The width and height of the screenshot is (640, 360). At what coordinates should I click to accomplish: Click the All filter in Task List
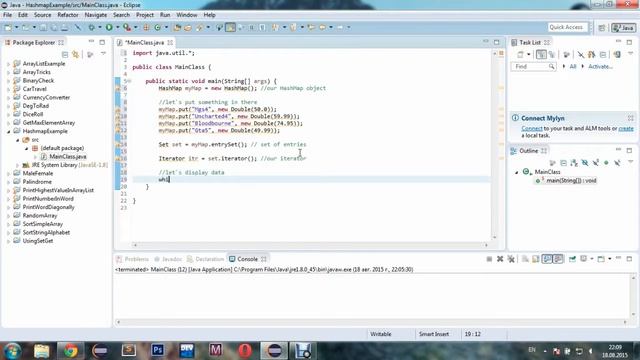point(573,67)
